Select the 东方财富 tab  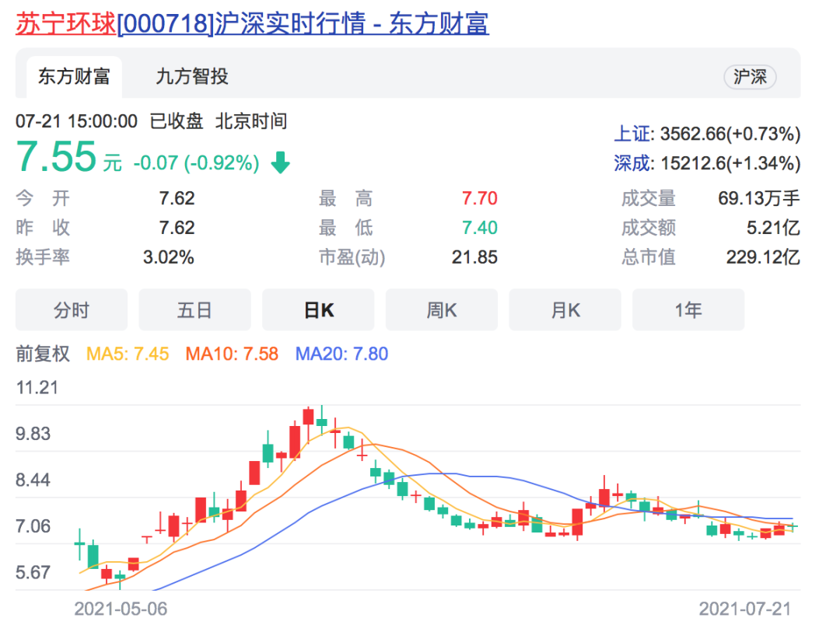[x=74, y=77]
